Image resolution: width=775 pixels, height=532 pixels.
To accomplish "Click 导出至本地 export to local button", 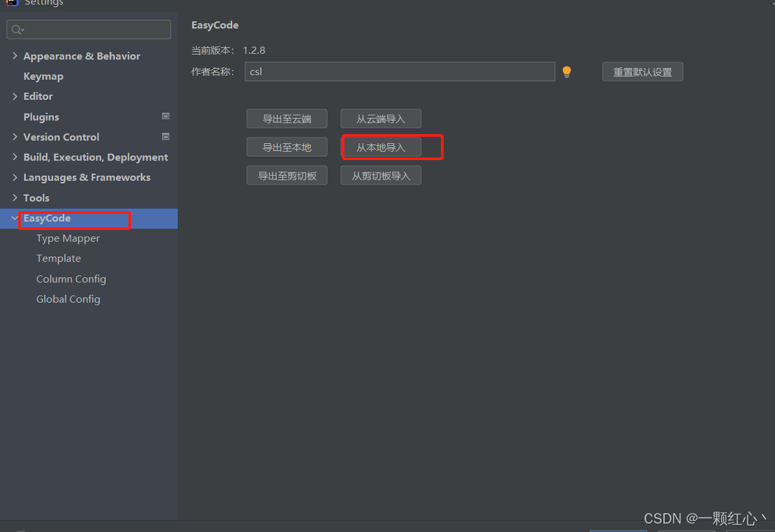I will tap(287, 147).
